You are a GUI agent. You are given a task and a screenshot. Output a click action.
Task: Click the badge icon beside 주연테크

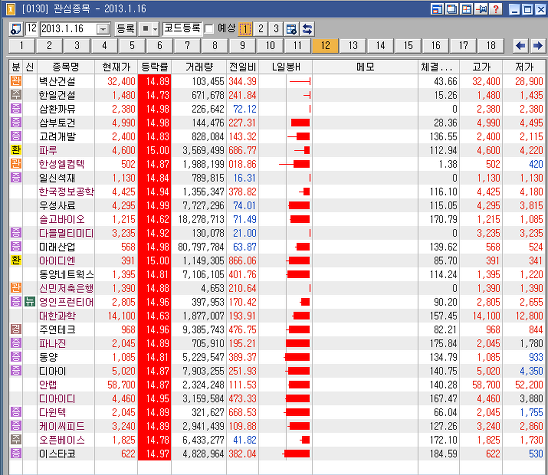pyautogui.click(x=16, y=329)
